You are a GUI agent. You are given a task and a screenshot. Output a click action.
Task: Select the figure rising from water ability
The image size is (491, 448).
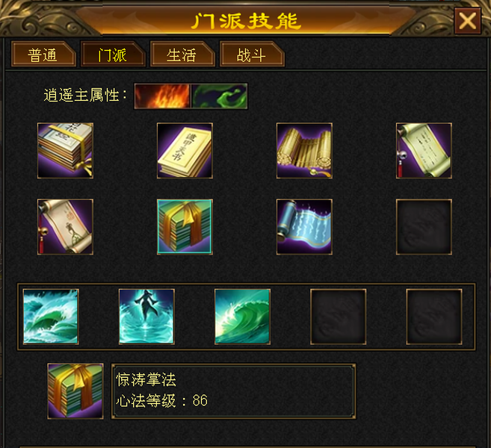146,317
